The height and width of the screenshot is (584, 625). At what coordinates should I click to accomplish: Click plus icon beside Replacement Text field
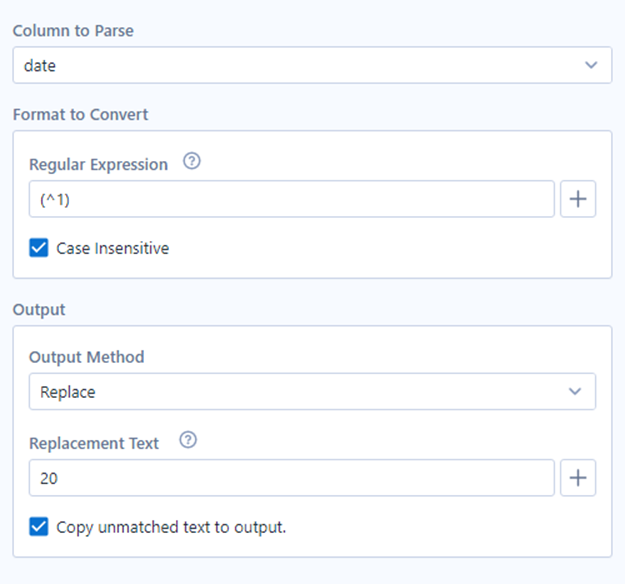pyautogui.click(x=577, y=478)
